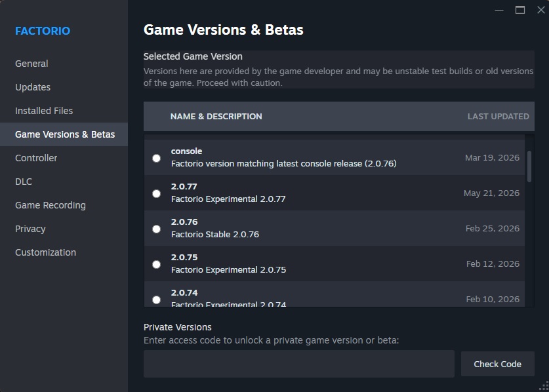
Task: Switch to the DLC section
Action: click(x=64, y=182)
